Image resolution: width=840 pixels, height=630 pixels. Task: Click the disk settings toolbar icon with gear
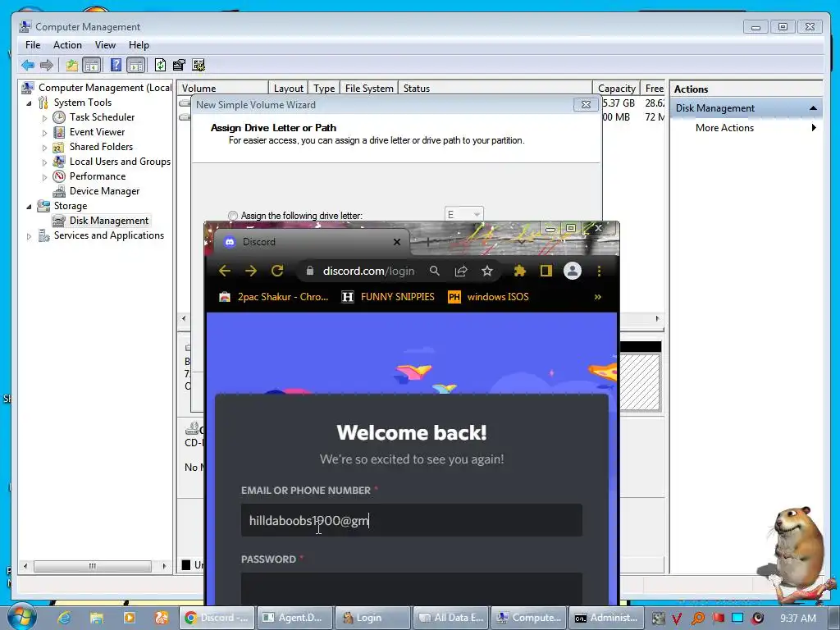tap(199, 66)
